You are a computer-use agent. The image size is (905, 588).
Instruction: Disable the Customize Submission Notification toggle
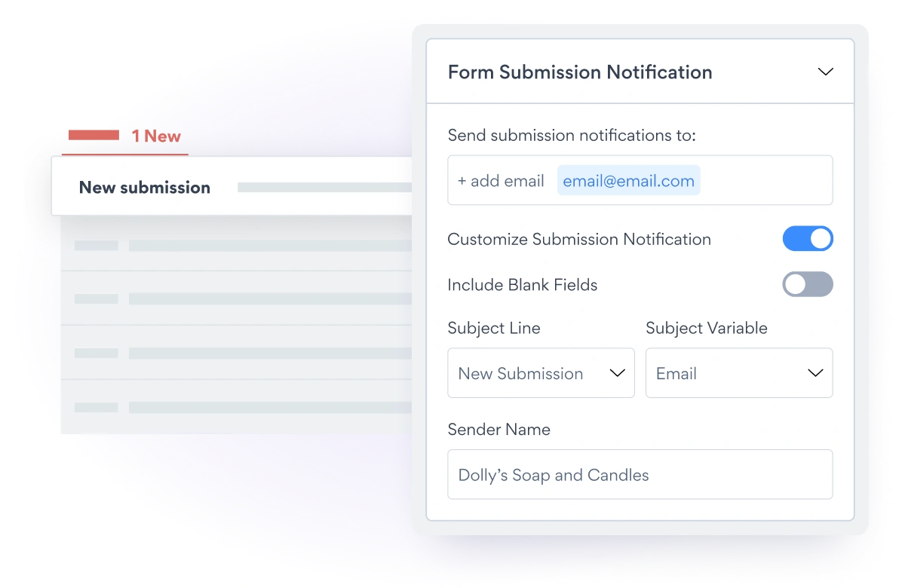[807, 239]
